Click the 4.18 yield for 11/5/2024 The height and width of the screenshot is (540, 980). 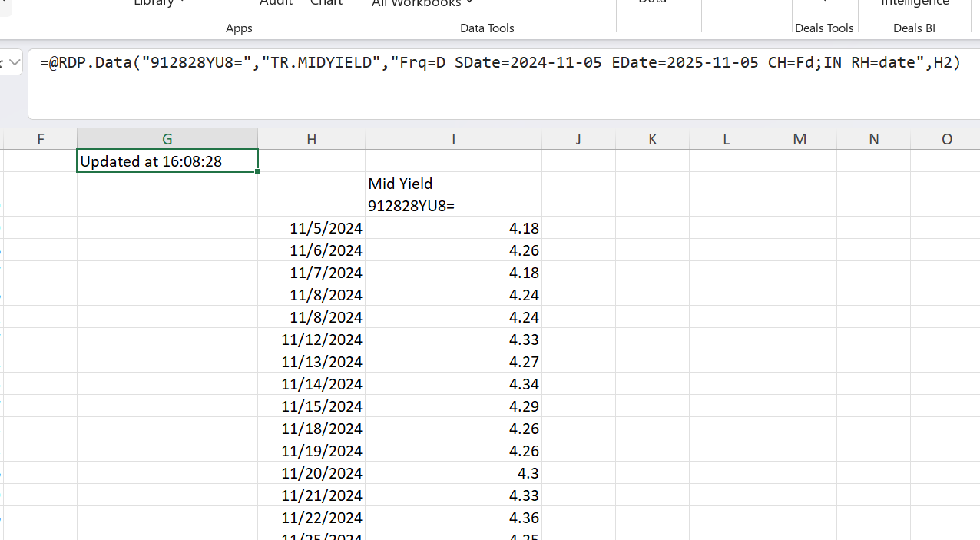(453, 228)
